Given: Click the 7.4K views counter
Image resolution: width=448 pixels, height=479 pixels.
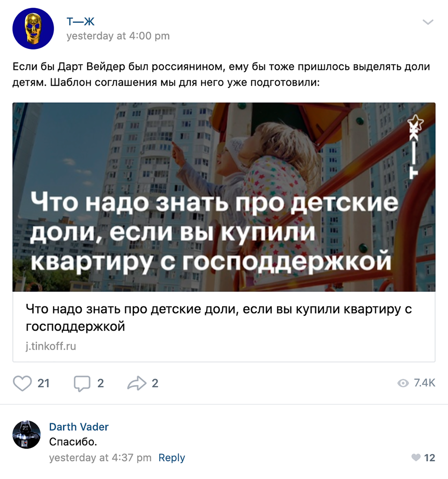Looking at the screenshot, I should click(x=424, y=383).
